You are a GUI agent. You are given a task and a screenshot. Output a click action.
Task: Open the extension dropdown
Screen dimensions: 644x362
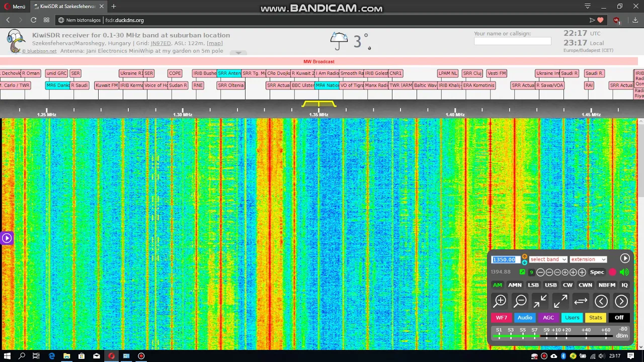pos(588,259)
